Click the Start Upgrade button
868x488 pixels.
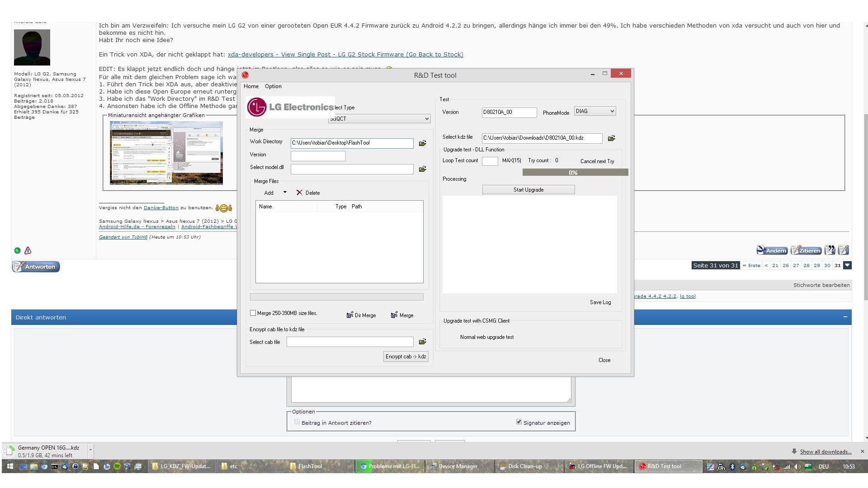point(528,190)
